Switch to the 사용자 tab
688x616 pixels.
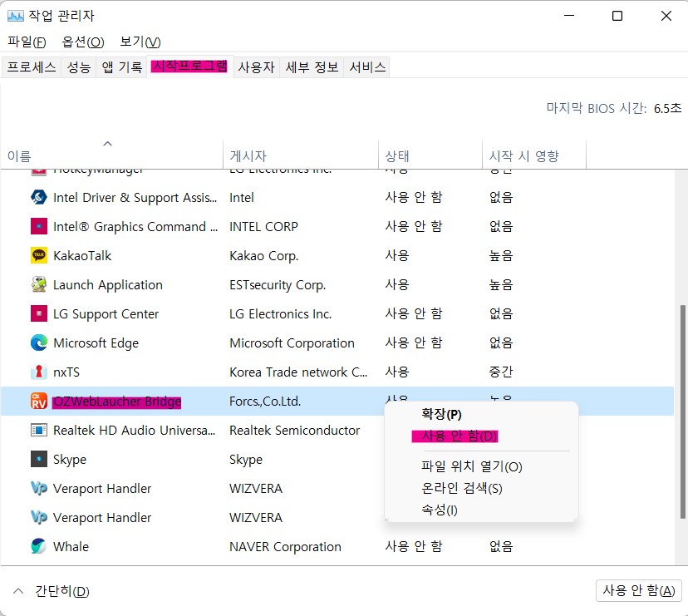(256, 67)
